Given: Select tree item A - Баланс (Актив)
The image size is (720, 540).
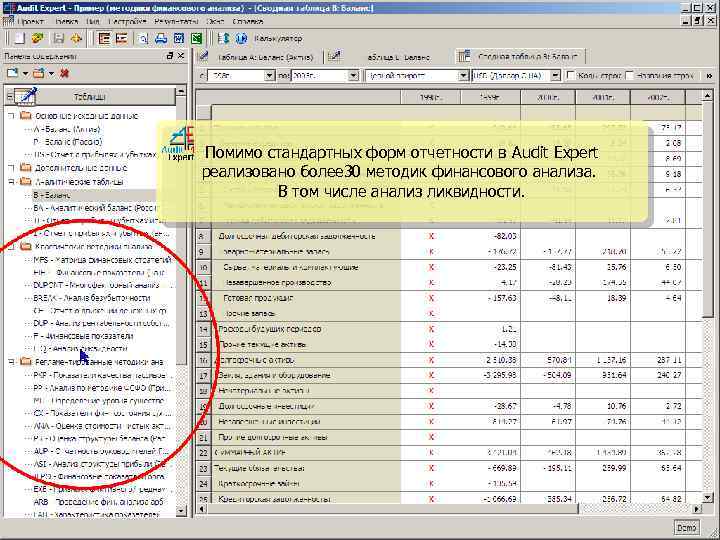Looking at the screenshot, I should (x=67, y=129).
